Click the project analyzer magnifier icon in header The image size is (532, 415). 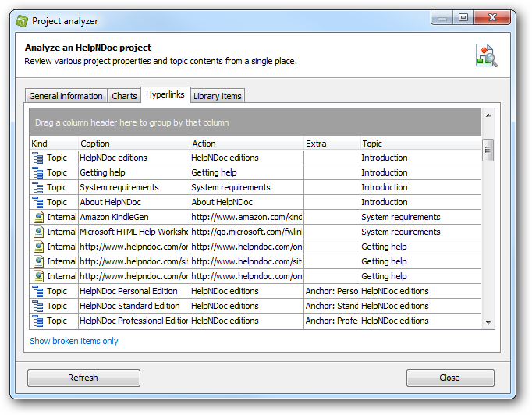(487, 55)
